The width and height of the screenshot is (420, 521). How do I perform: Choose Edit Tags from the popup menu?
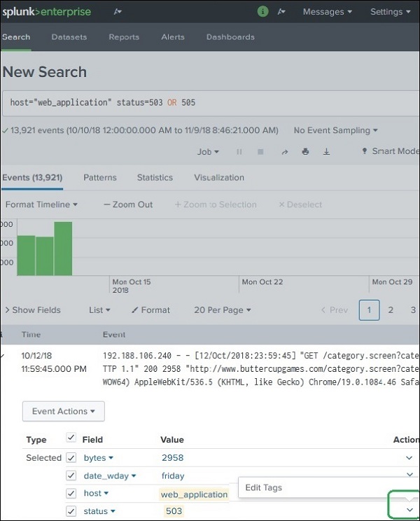pyautogui.click(x=264, y=488)
